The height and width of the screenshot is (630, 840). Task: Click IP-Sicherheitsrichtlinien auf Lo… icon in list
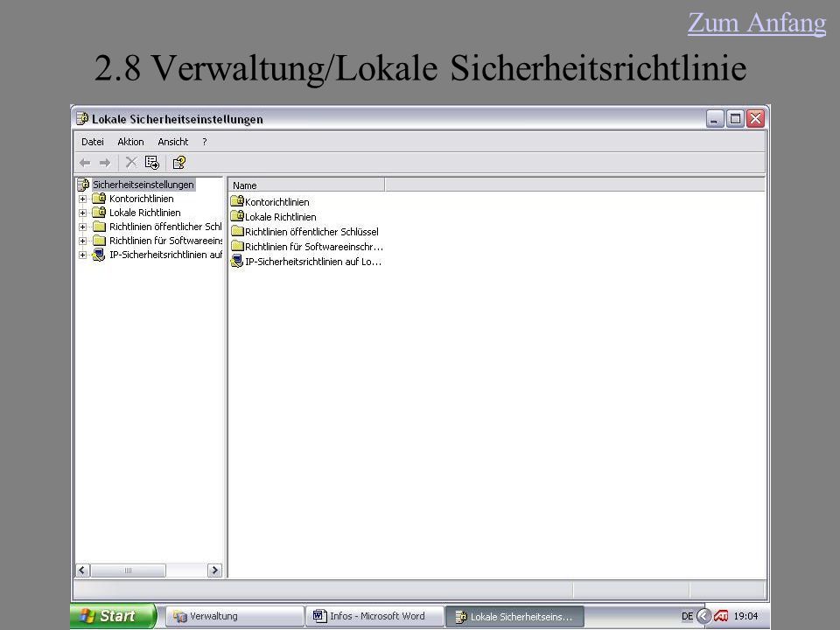pyautogui.click(x=237, y=262)
